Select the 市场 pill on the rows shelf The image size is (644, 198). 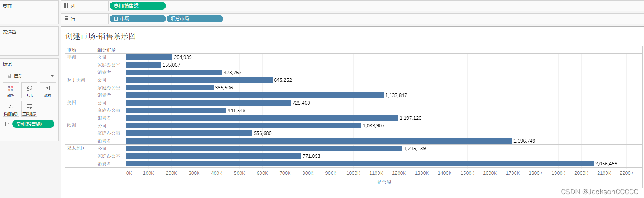point(138,19)
